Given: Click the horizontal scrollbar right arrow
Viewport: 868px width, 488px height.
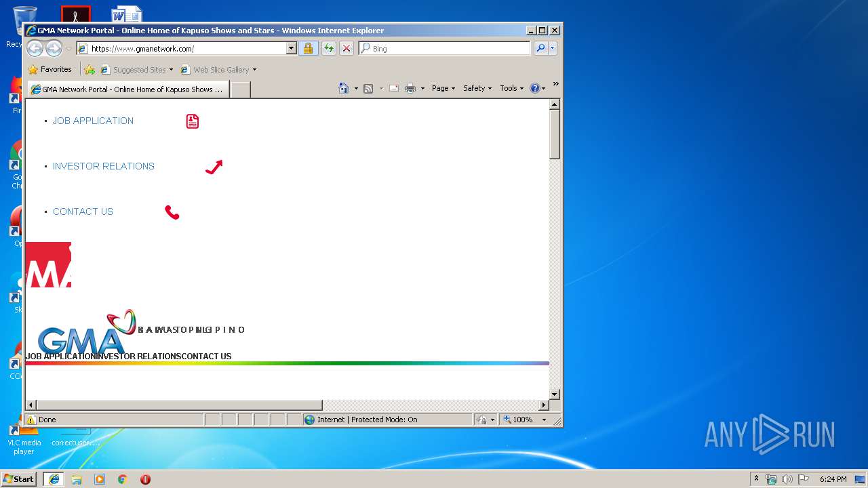Looking at the screenshot, I should [x=543, y=405].
